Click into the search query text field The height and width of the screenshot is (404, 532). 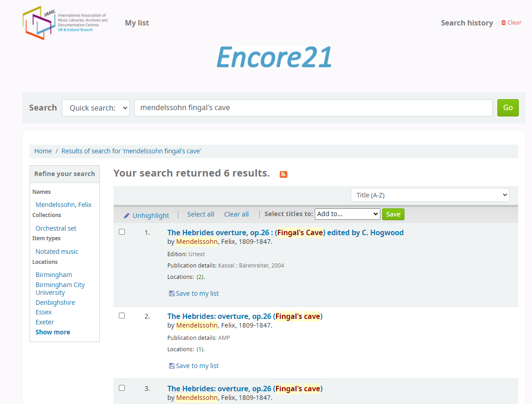[x=313, y=108]
